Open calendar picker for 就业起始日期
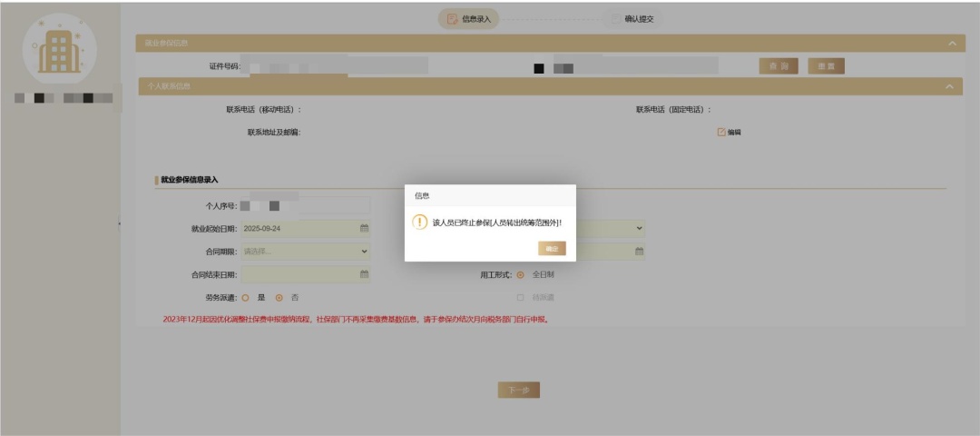Image resolution: width=980 pixels, height=436 pixels. [364, 228]
